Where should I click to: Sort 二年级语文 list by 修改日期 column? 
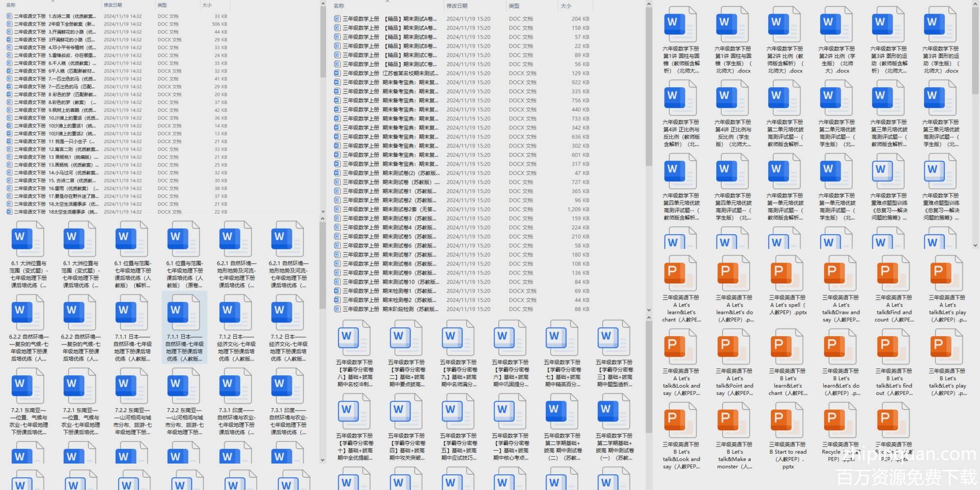click(113, 5)
